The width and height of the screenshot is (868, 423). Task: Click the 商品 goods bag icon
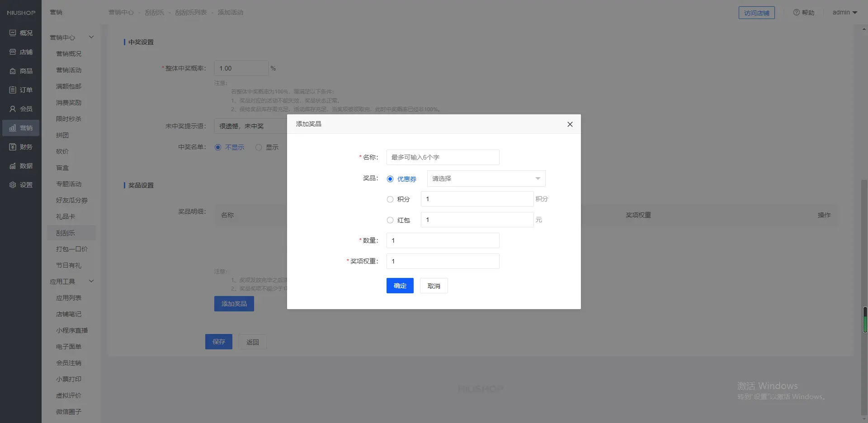[x=13, y=71]
